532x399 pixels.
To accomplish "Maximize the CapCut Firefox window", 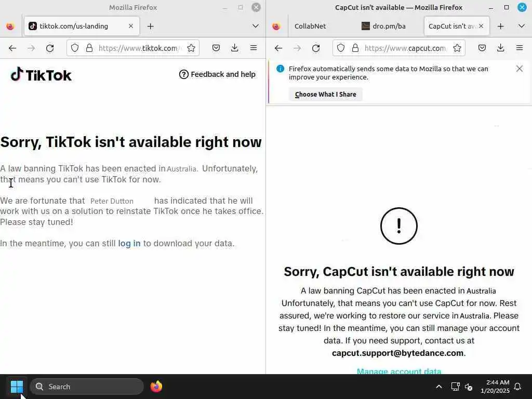I will coord(507,7).
